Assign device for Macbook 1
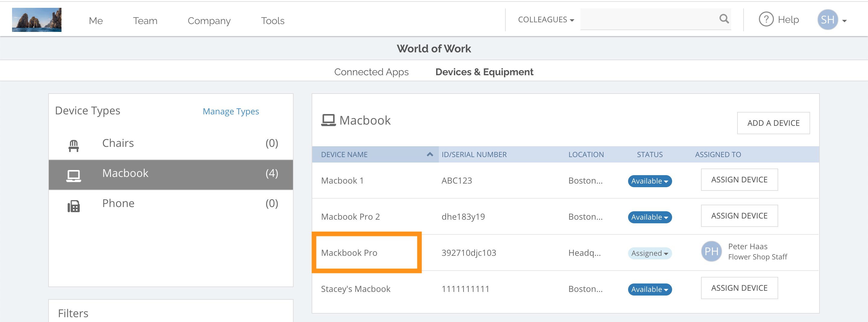Viewport: 868px width, 322px height. [x=739, y=180]
